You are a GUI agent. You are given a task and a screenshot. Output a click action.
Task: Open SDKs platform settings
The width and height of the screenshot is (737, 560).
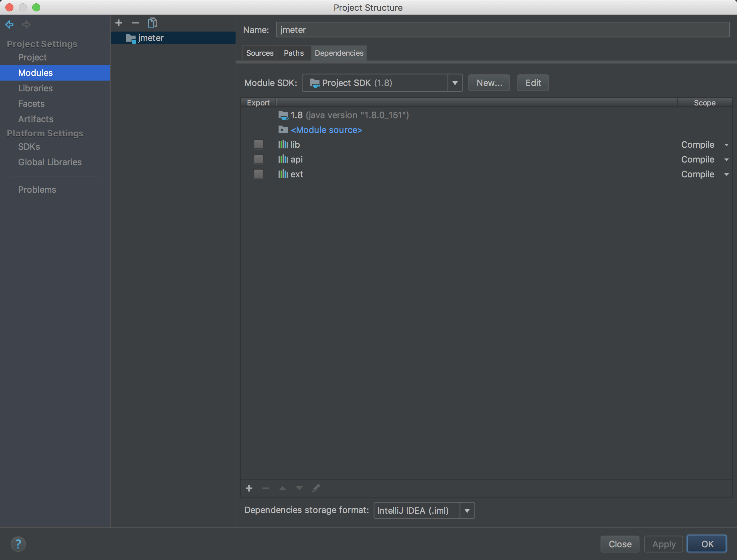click(29, 147)
